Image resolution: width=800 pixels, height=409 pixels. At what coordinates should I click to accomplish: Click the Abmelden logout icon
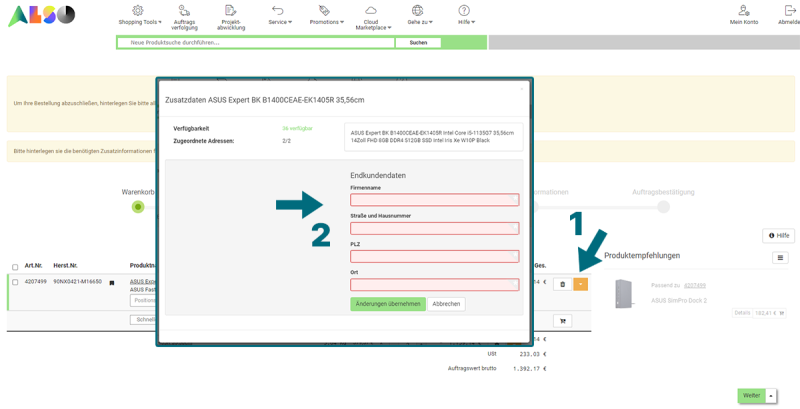pos(790,10)
